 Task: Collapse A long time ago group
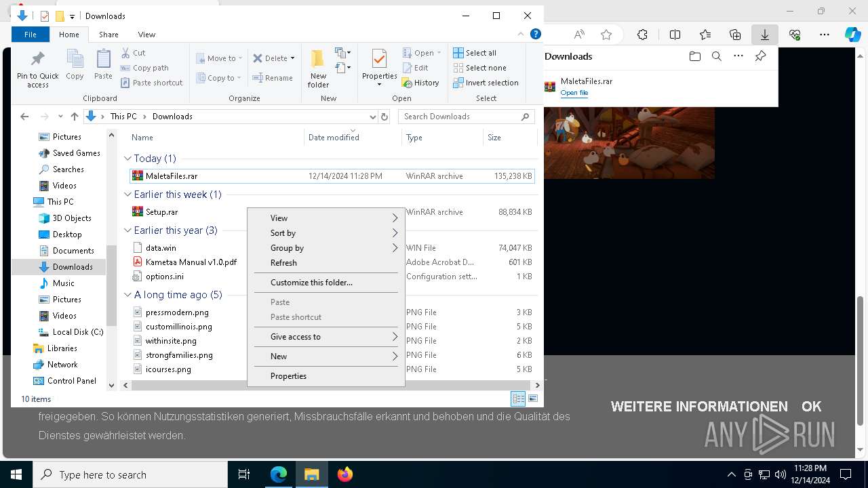(127, 295)
